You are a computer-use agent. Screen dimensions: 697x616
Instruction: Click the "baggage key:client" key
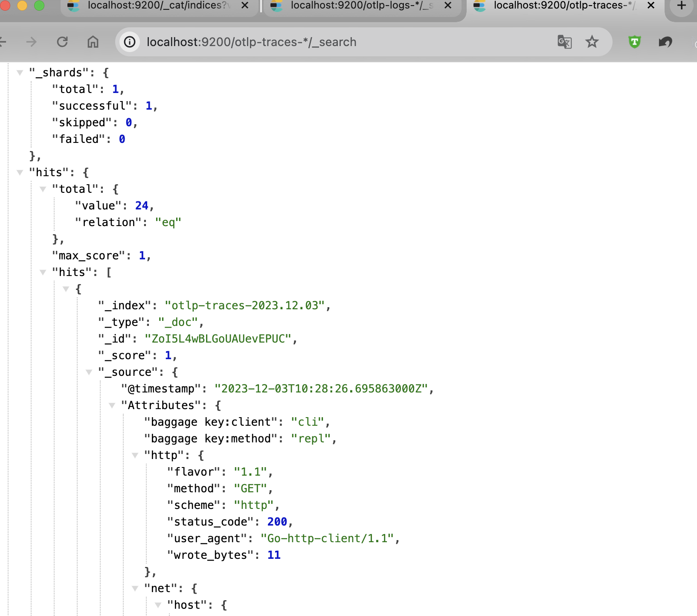point(211,422)
